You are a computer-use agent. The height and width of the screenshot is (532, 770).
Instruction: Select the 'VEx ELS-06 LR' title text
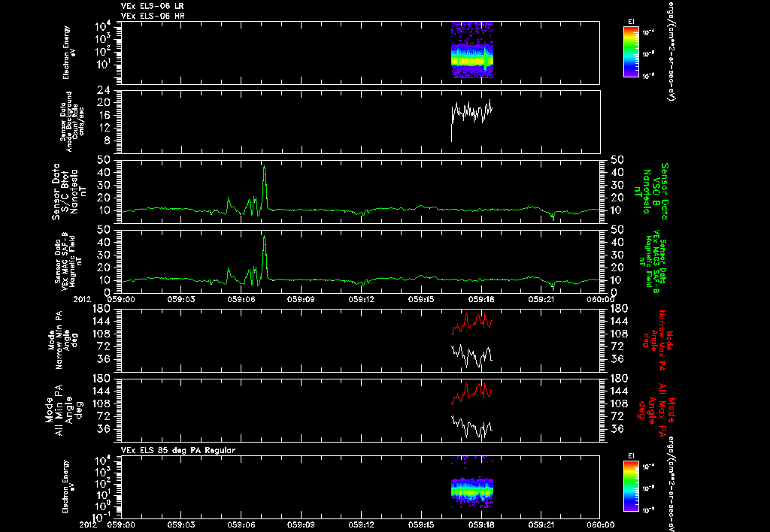(x=152, y=6)
